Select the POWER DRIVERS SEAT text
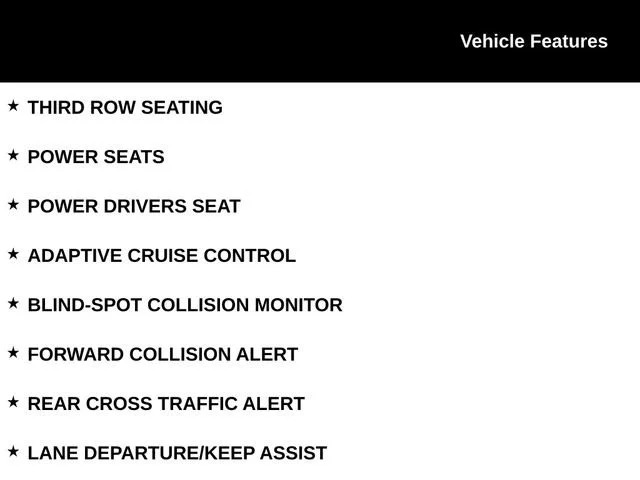 [x=134, y=207]
